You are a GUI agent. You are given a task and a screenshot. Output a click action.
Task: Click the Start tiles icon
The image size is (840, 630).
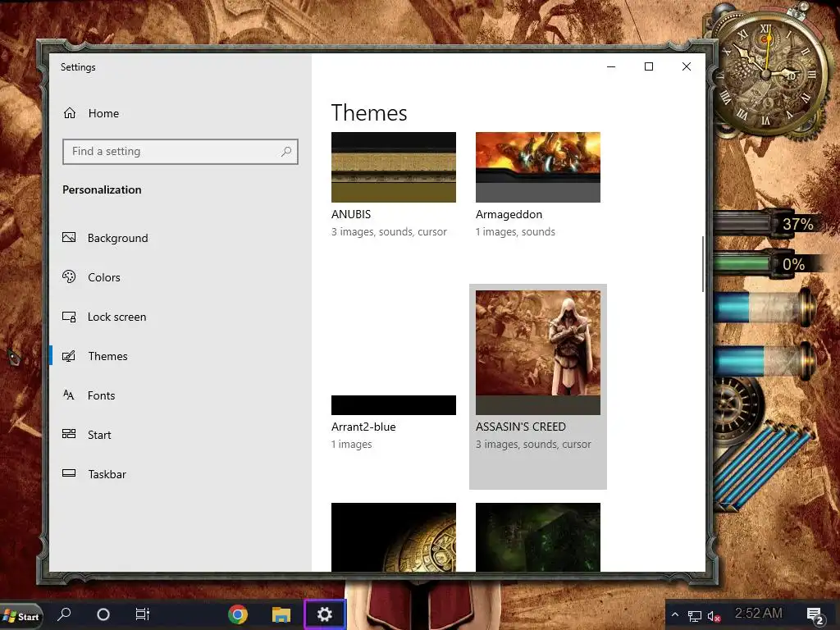[69, 434]
